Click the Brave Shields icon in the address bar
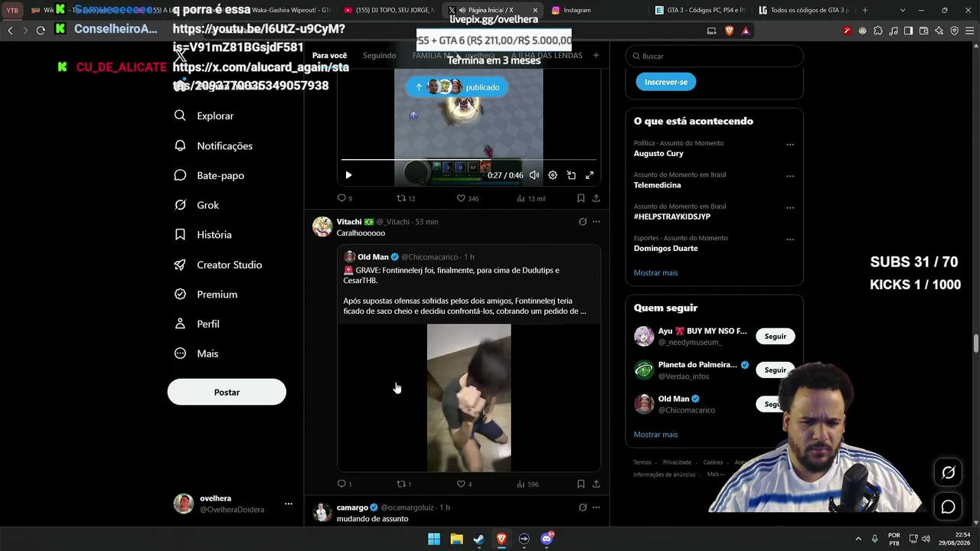Image resolution: width=980 pixels, height=551 pixels. click(729, 31)
